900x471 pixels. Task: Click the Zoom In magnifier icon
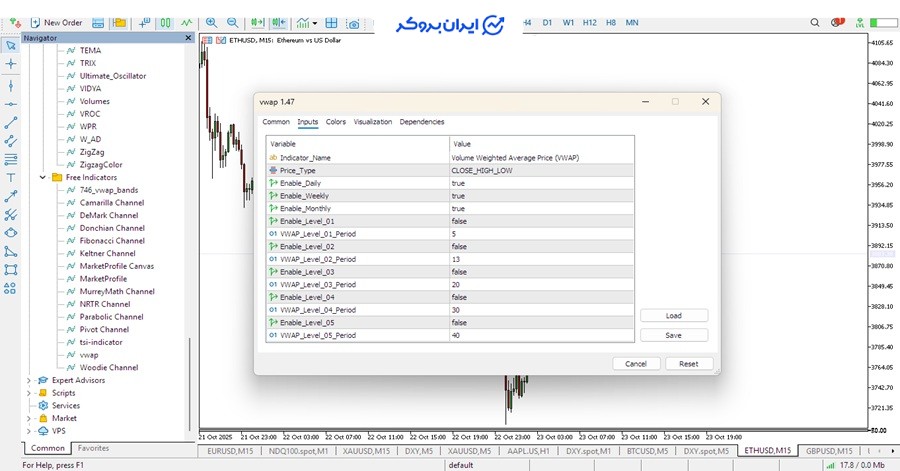tap(211, 22)
